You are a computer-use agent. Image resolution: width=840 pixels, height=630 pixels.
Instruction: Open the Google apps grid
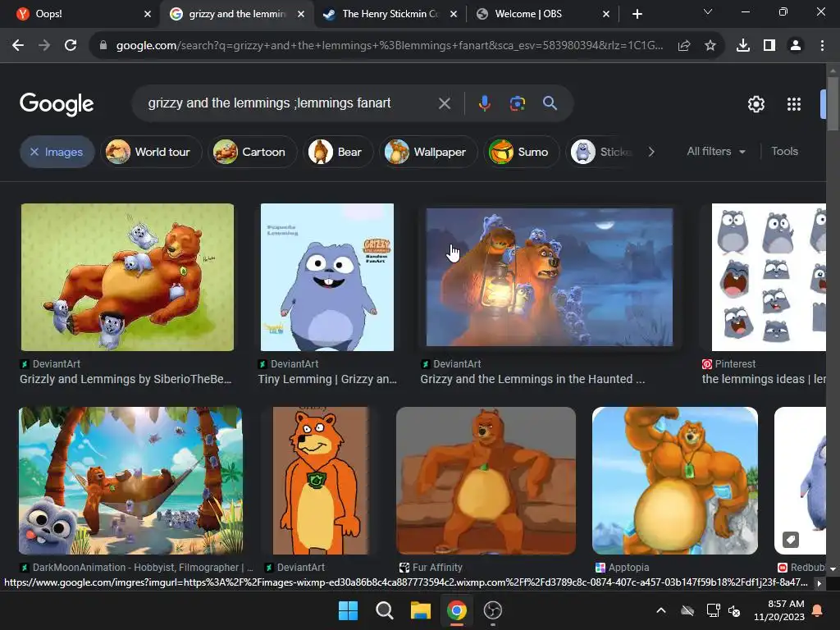794,104
